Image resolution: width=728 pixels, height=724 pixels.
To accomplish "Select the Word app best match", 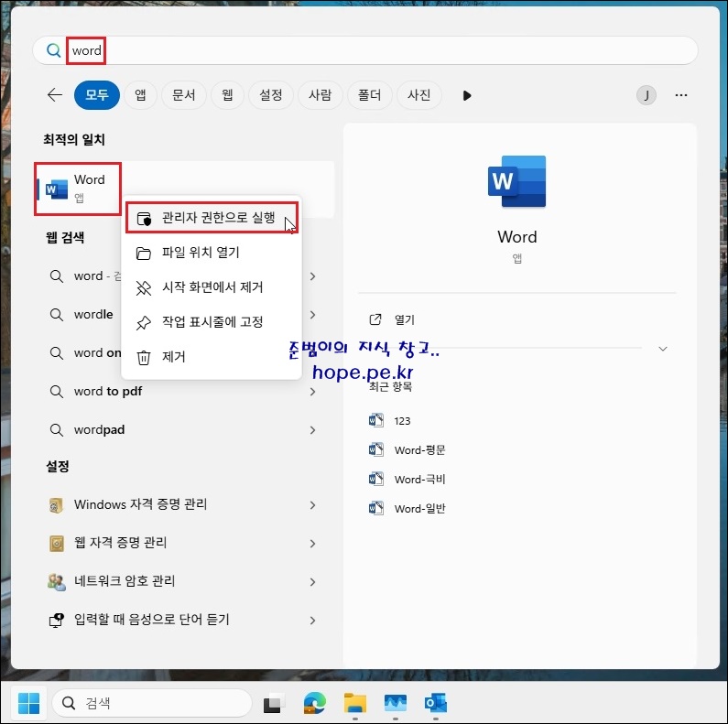I will (x=78, y=189).
